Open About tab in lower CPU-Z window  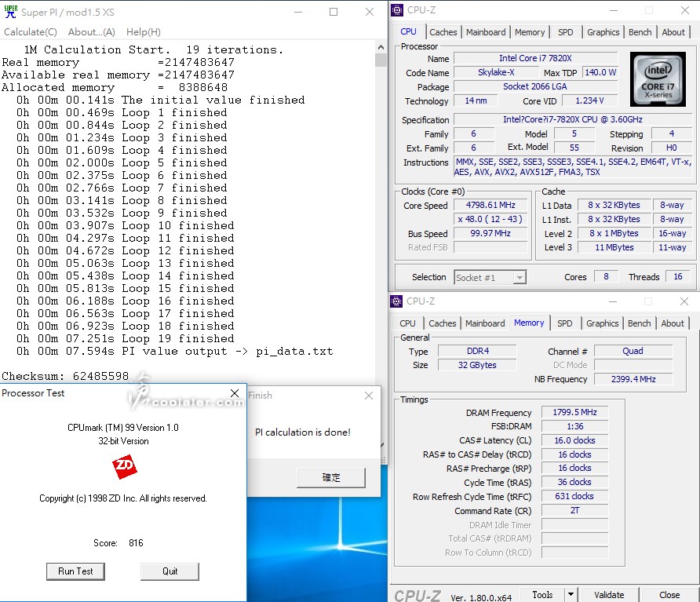[x=673, y=323]
